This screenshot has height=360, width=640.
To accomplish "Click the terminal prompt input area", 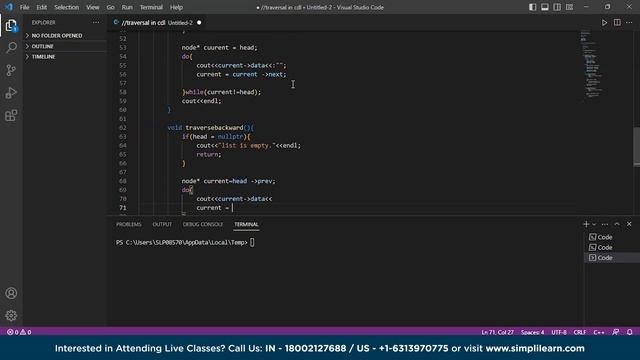I will pos(252,242).
